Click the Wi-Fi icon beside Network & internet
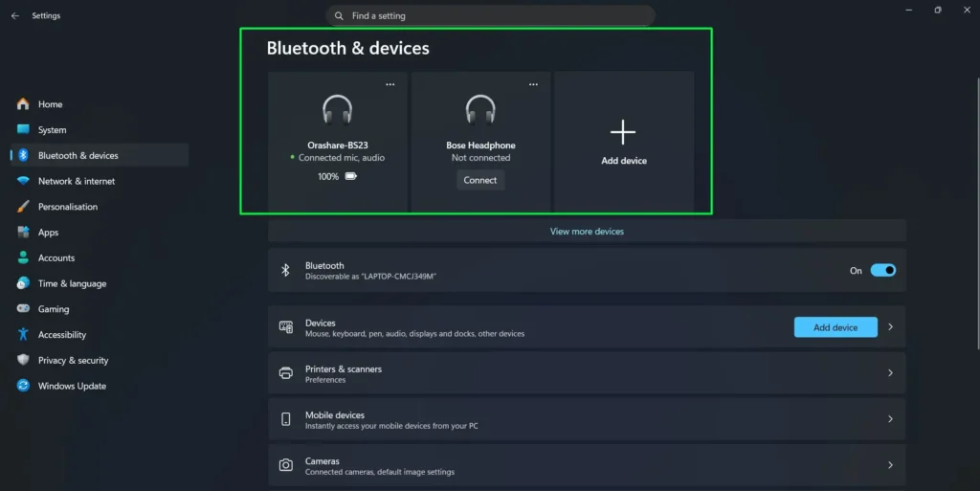This screenshot has height=491, width=980. click(23, 181)
